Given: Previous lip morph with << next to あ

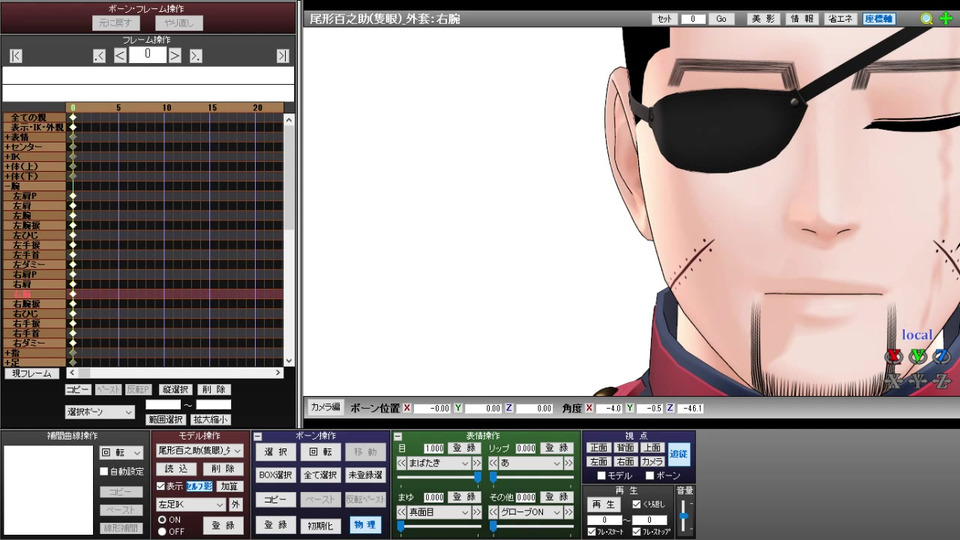Looking at the screenshot, I should tap(493, 463).
